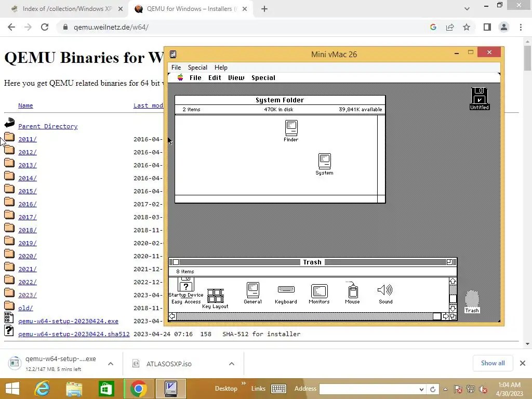Select the Sound control panel icon
Image resolution: width=532 pixels, height=399 pixels.
385,290
